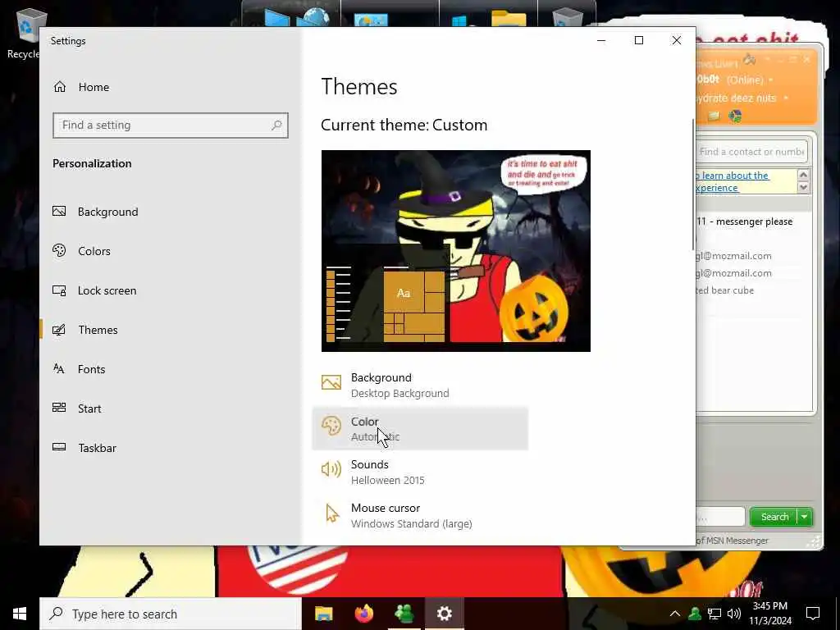Image resolution: width=840 pixels, height=630 pixels.
Task: Click Settings window vertical scrollbar
Action: (694, 185)
